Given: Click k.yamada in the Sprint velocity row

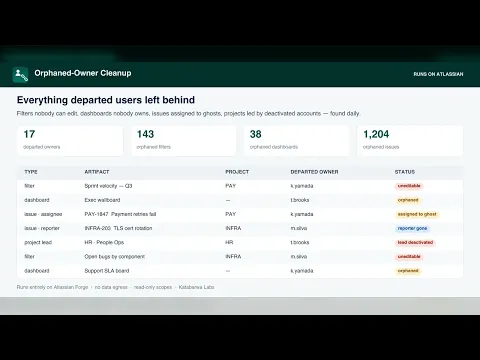Looking at the screenshot, I should click(302, 186).
